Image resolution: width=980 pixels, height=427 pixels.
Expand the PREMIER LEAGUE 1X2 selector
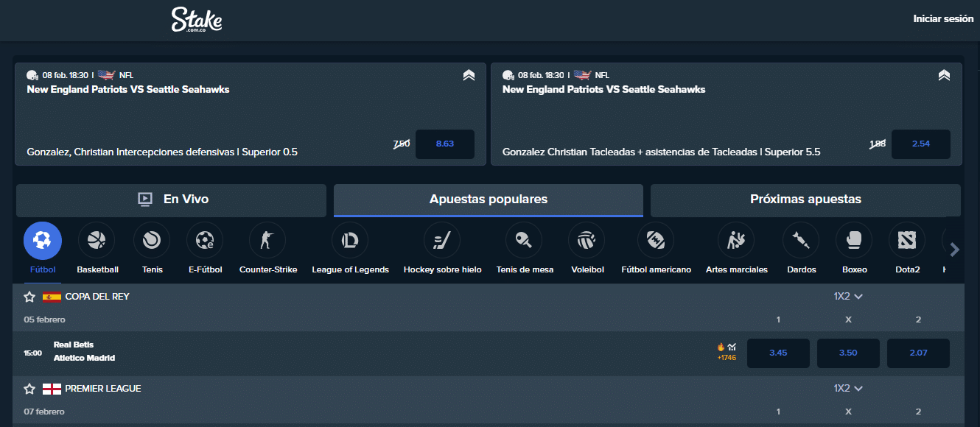[x=848, y=388]
